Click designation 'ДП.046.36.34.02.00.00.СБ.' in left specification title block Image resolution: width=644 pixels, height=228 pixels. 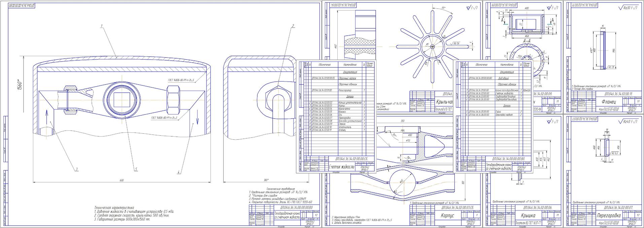click(x=351, y=158)
